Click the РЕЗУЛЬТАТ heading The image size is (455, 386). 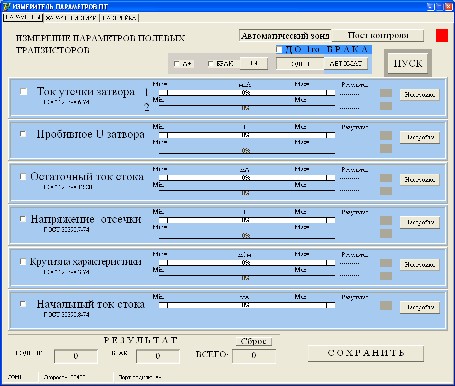pyautogui.click(x=140, y=340)
